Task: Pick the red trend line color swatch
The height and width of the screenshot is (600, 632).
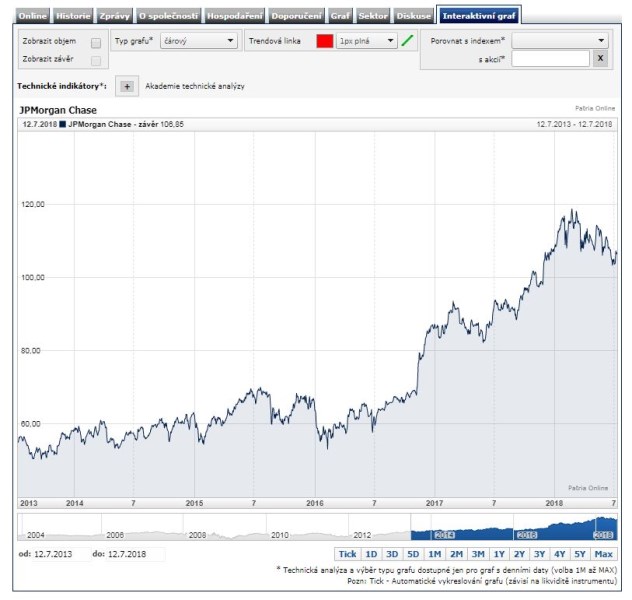Action: (x=324, y=41)
